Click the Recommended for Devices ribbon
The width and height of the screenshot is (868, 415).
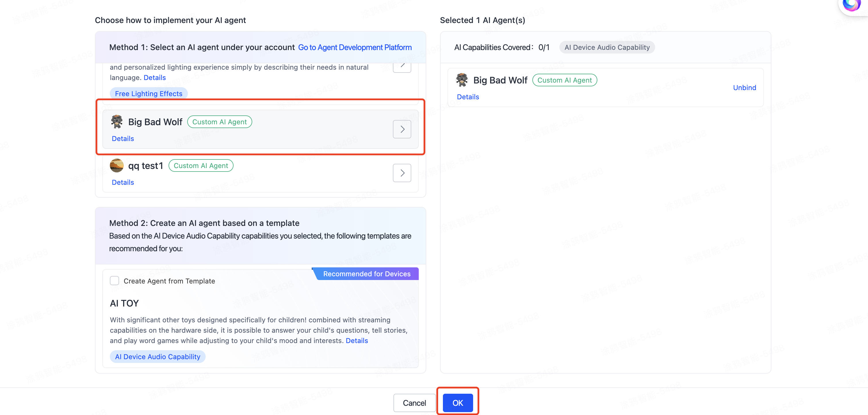pyautogui.click(x=367, y=274)
